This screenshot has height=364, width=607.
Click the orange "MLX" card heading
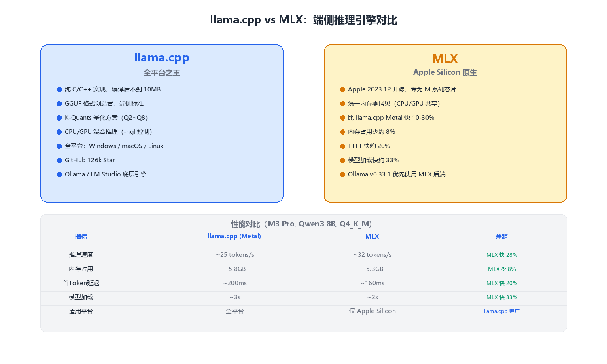click(x=445, y=58)
